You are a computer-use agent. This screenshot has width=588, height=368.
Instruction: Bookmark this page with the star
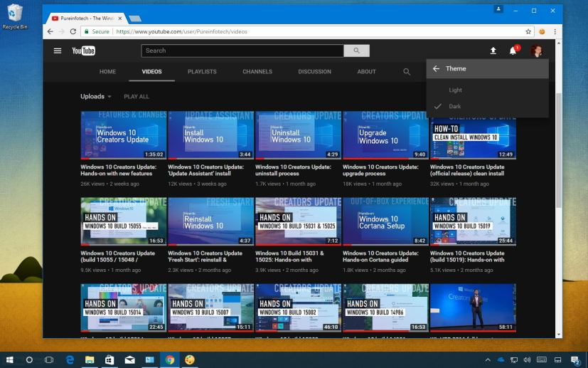pyautogui.click(x=528, y=31)
